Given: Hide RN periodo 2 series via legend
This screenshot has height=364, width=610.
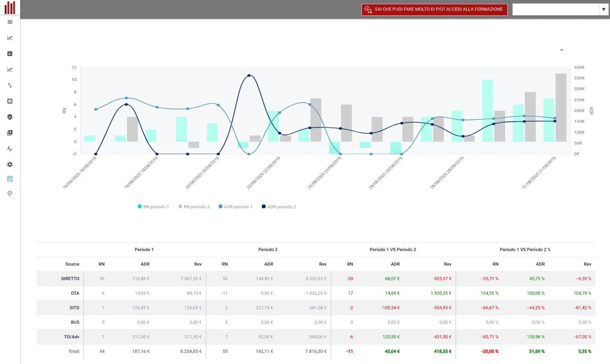Looking at the screenshot, I should point(194,207).
